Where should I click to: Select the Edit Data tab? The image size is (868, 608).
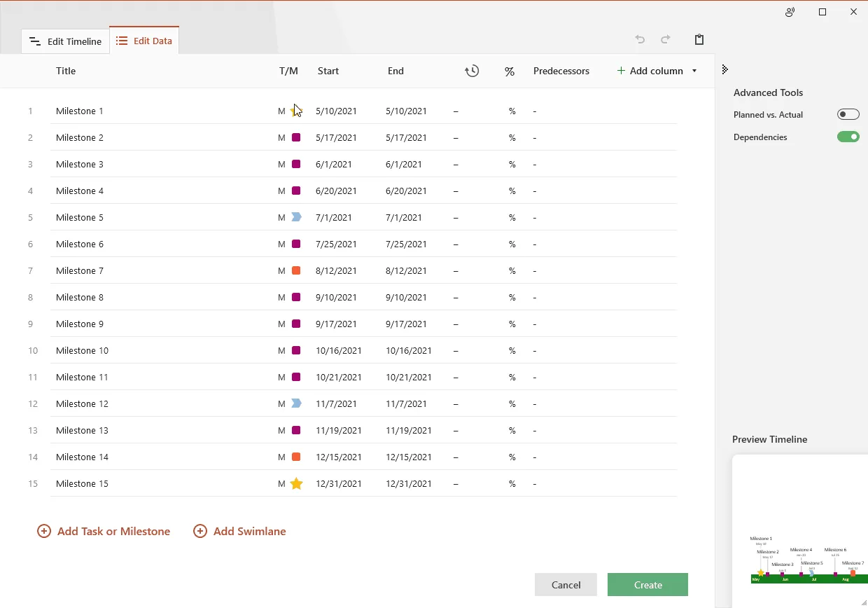(144, 41)
